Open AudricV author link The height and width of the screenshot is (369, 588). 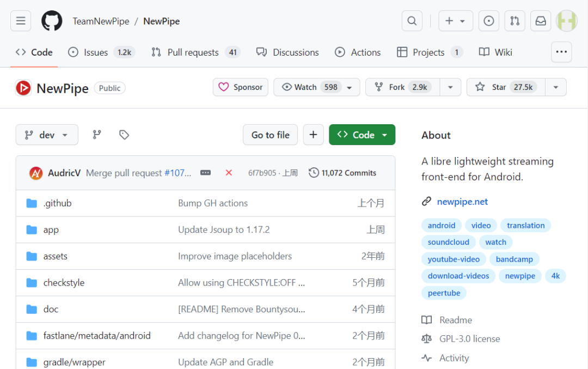click(x=64, y=173)
